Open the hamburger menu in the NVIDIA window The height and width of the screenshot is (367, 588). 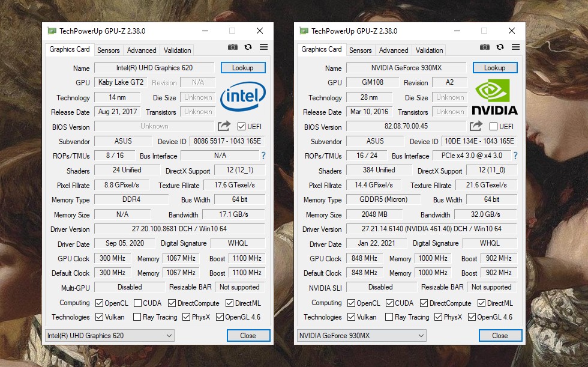click(x=516, y=47)
